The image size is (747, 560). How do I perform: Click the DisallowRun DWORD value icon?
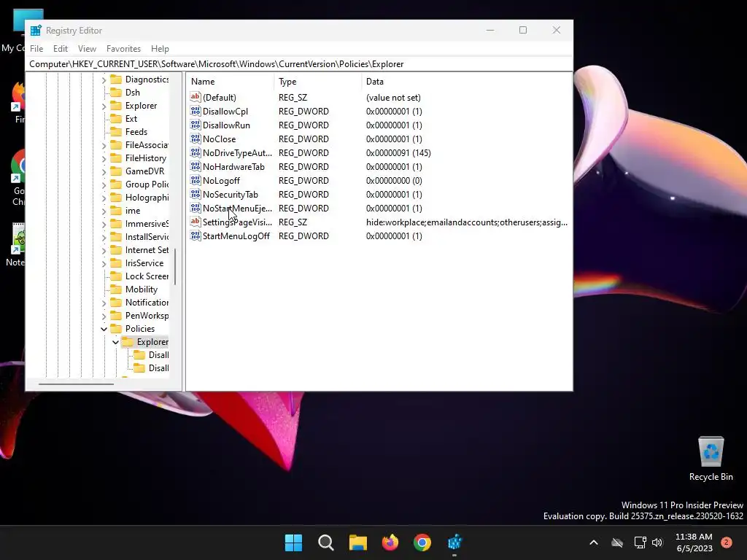coord(196,125)
